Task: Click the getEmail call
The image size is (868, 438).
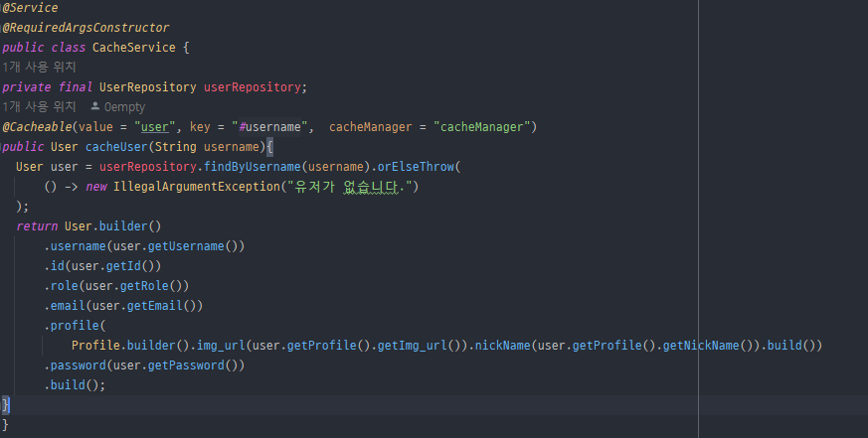Action: 155,306
